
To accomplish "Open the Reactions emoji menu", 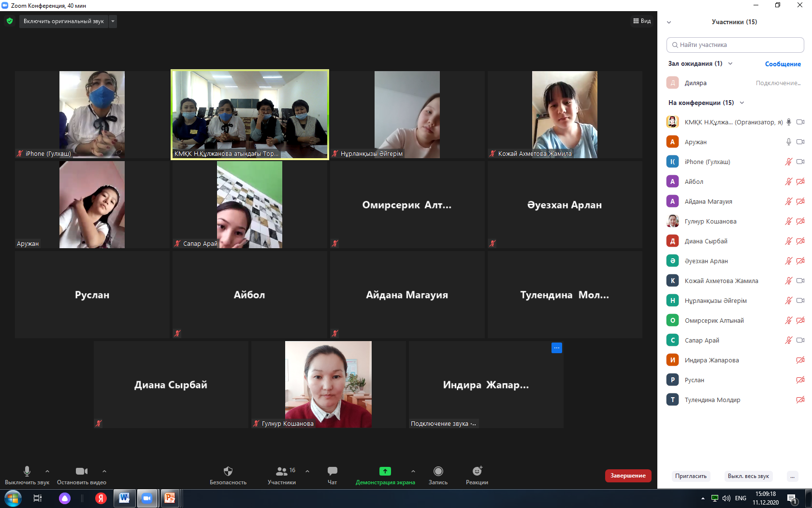I will point(477,472).
